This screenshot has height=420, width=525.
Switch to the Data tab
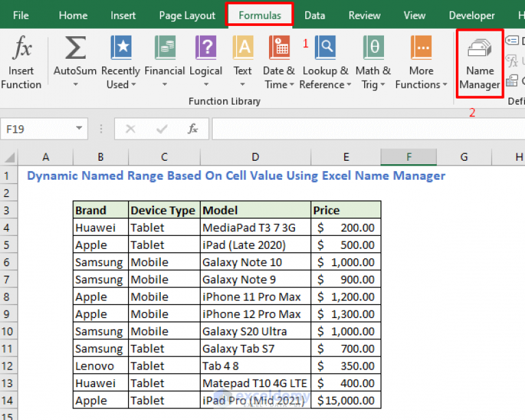(x=315, y=16)
